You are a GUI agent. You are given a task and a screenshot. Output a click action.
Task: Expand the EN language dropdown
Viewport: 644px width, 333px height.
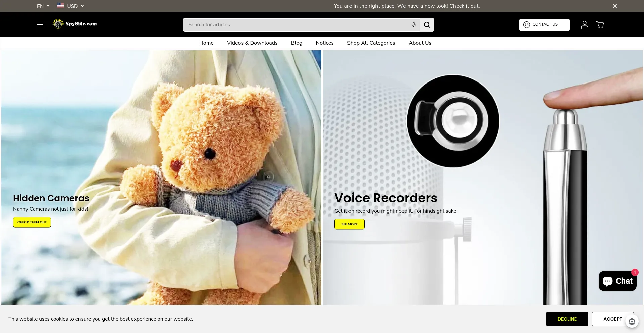43,6
